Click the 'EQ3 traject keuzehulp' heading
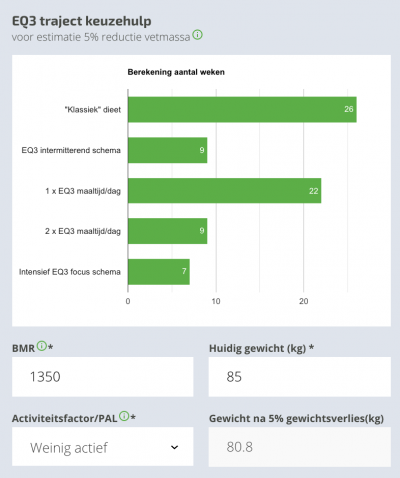 [82, 21]
